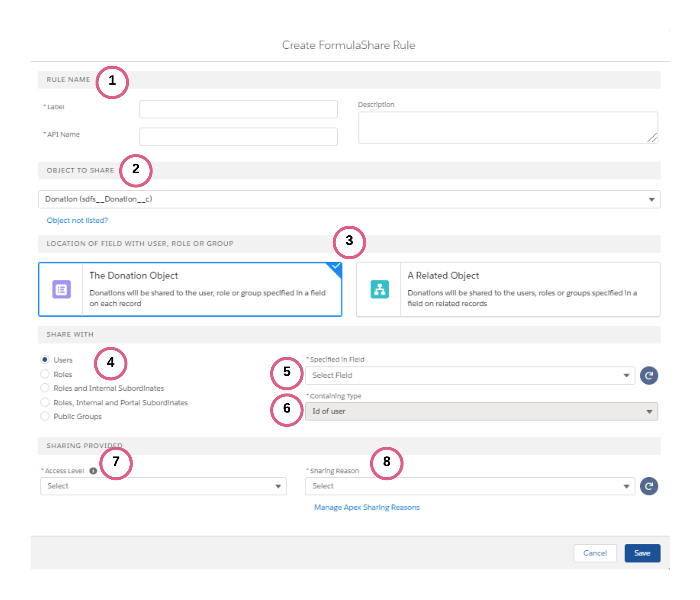Screen dimensions: 700x600
Task: Open the Object to Share dropdown
Action: tap(349, 199)
